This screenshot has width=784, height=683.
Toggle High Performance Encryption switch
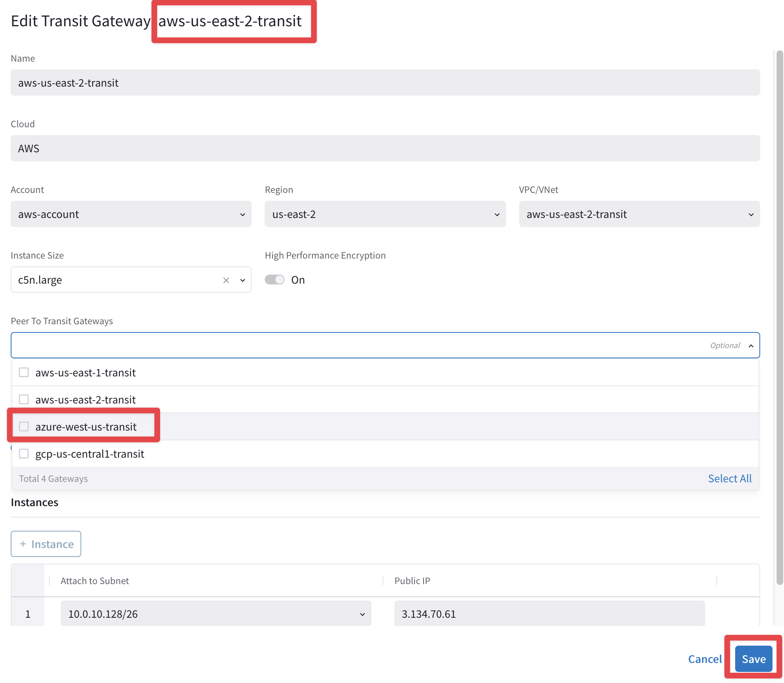(x=275, y=280)
